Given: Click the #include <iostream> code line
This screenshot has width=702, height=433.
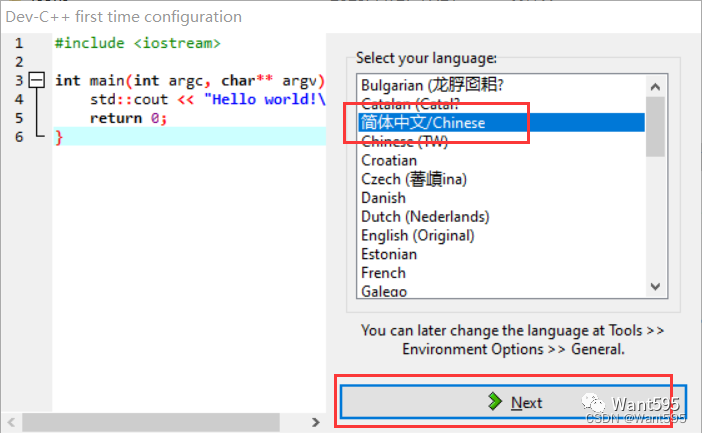Looking at the screenshot, I should pos(137,43).
